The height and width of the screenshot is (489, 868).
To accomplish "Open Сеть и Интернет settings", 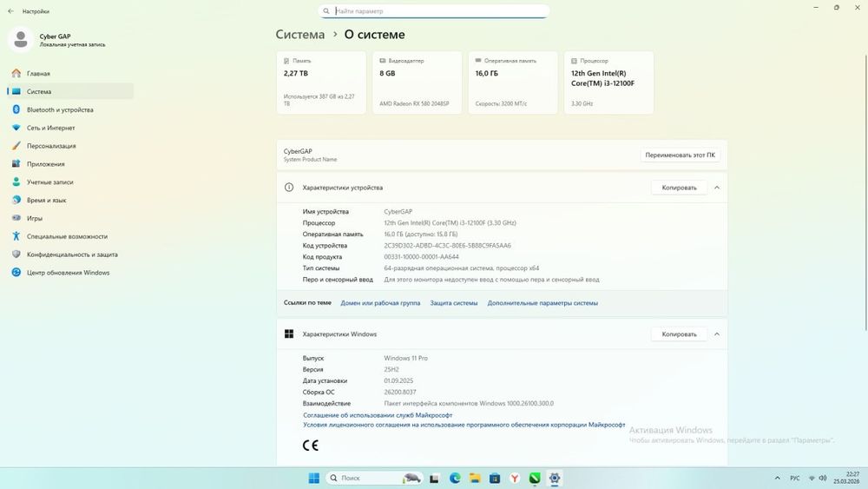I will point(70,128).
